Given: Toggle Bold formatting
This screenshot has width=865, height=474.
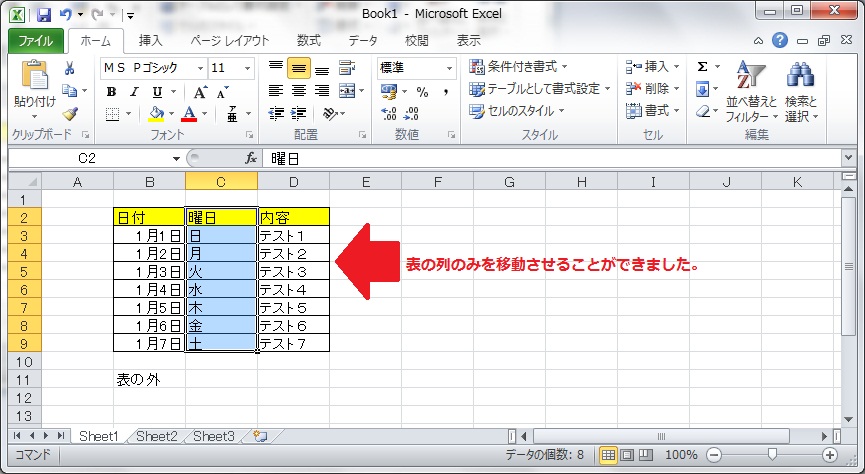Looking at the screenshot, I should coord(111,92).
